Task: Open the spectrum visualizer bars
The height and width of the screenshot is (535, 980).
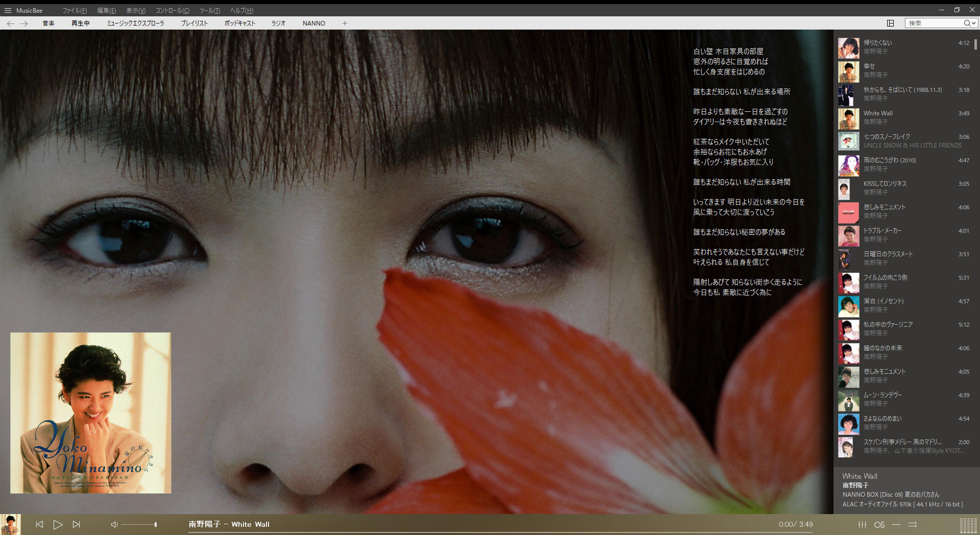Action: pyautogui.click(x=968, y=525)
